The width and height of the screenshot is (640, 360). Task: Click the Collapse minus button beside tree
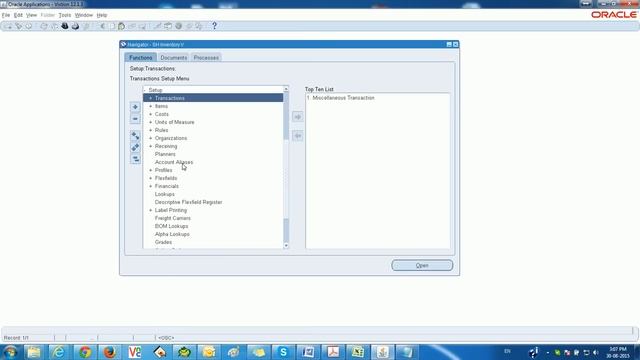[x=135, y=119]
